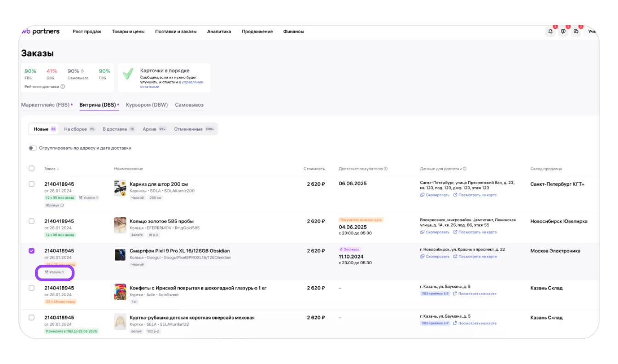The width and height of the screenshot is (618, 364).
Task: Click the info icon beside Рейтинги доставки
Action: click(63, 86)
